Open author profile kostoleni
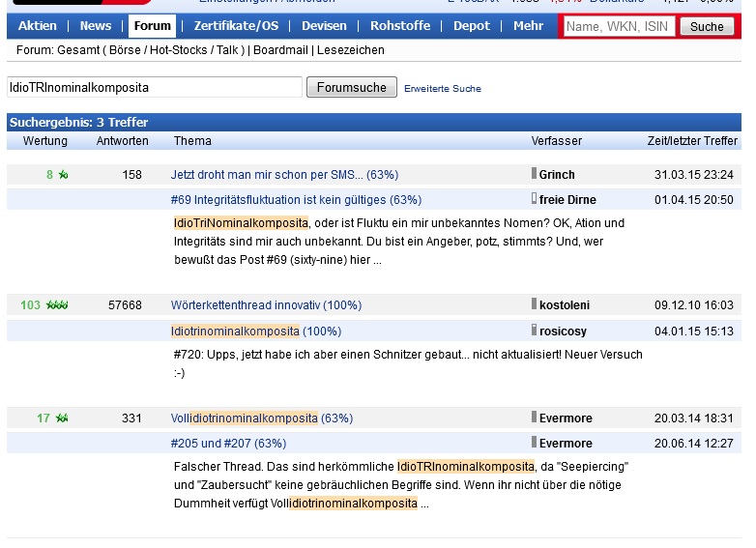Viewport: 756px width, 548px height. click(x=565, y=305)
